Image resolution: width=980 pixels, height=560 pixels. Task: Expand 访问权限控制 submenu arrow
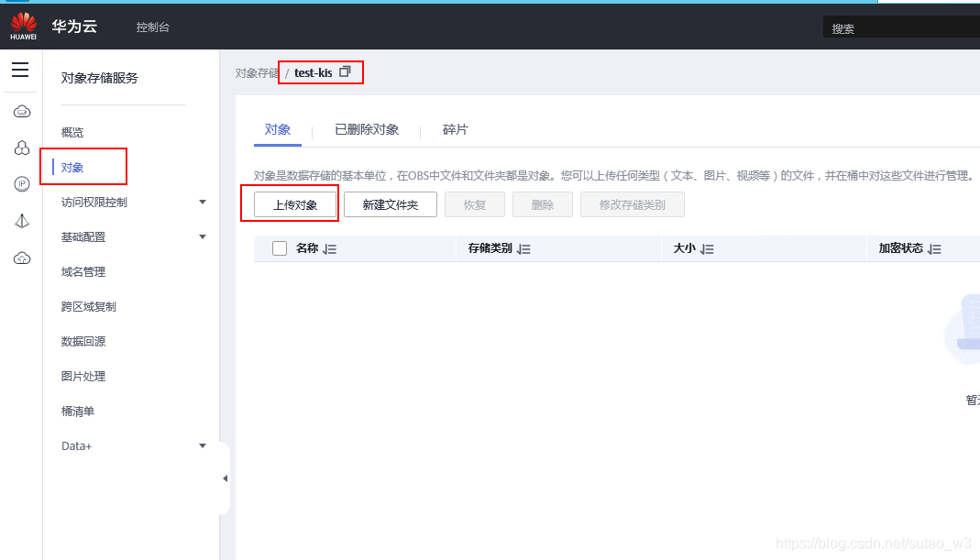pos(203,202)
